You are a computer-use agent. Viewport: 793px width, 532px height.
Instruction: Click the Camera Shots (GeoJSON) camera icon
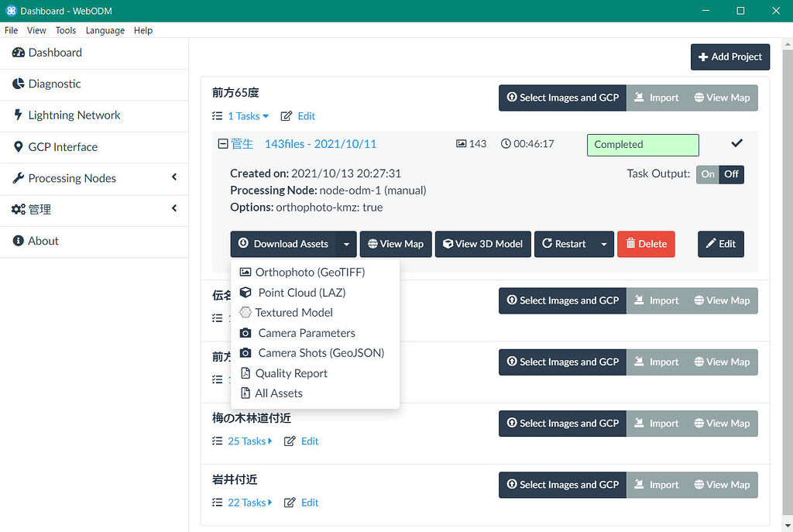point(245,353)
